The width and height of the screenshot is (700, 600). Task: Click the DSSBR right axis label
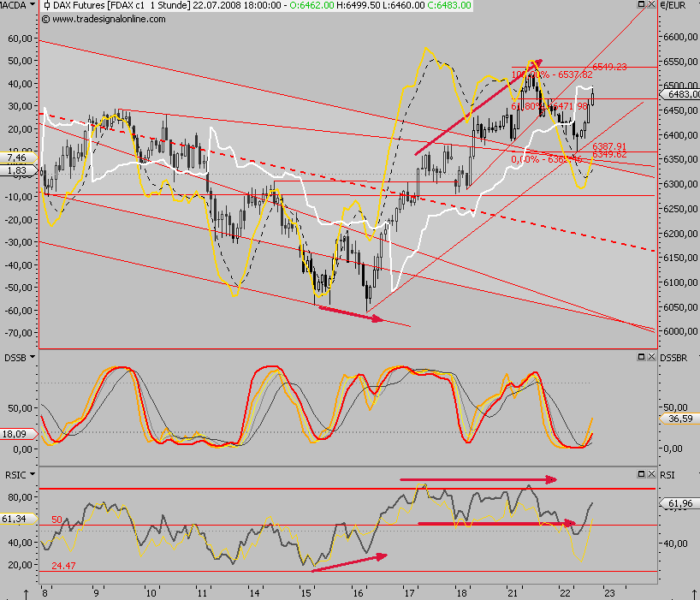pyautogui.click(x=673, y=358)
